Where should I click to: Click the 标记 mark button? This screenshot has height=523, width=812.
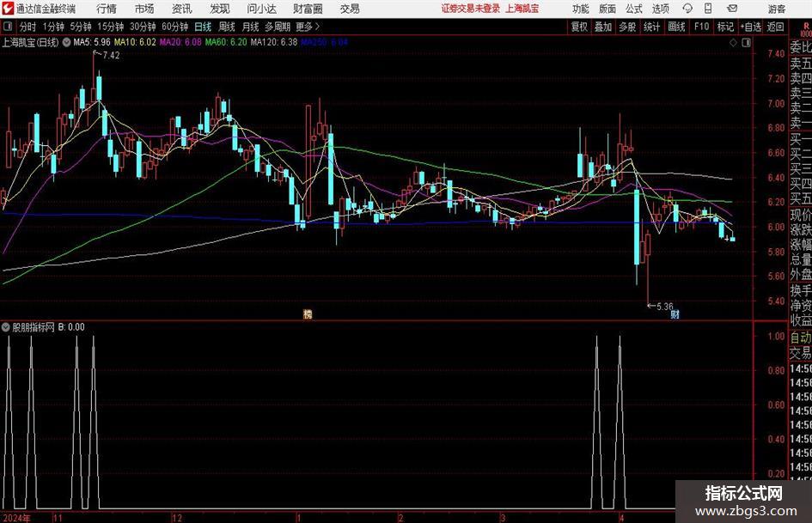725,27
